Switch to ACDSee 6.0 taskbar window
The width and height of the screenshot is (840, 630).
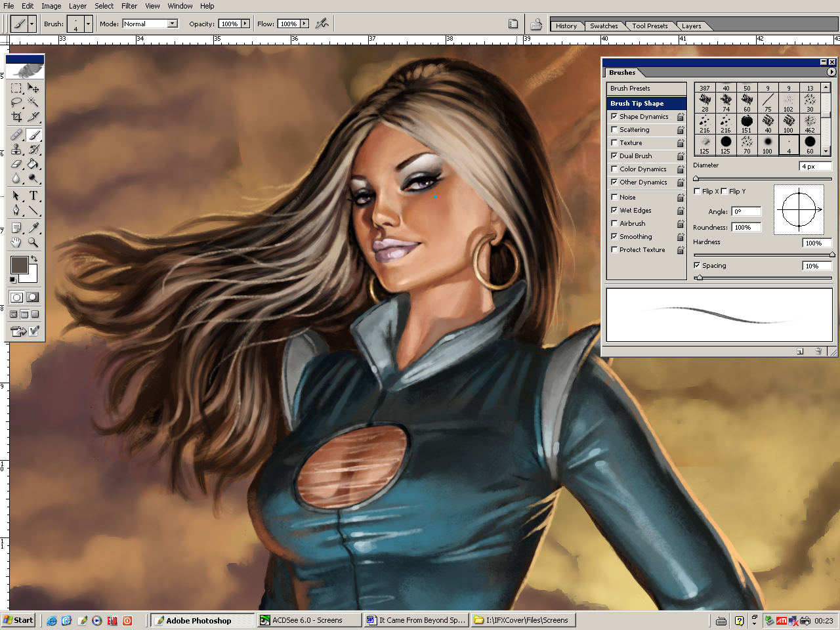[308, 620]
